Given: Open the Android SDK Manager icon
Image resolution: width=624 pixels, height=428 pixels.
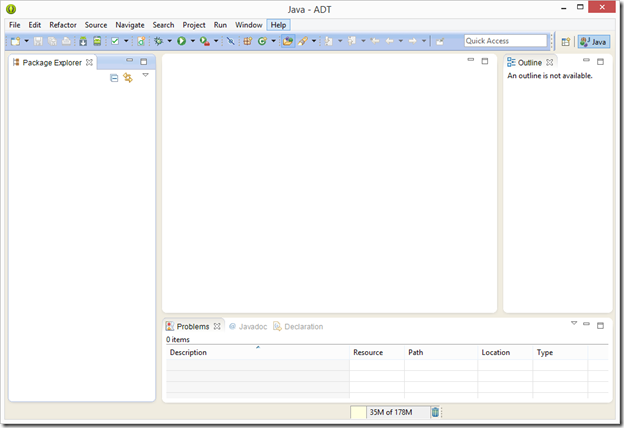Looking at the screenshot, I should (83, 41).
